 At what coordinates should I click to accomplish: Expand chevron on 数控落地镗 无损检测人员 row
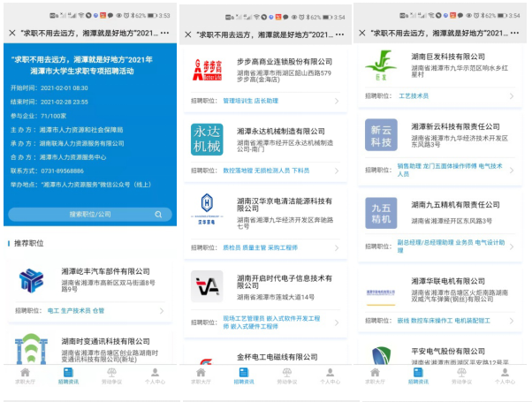pyautogui.click(x=337, y=171)
